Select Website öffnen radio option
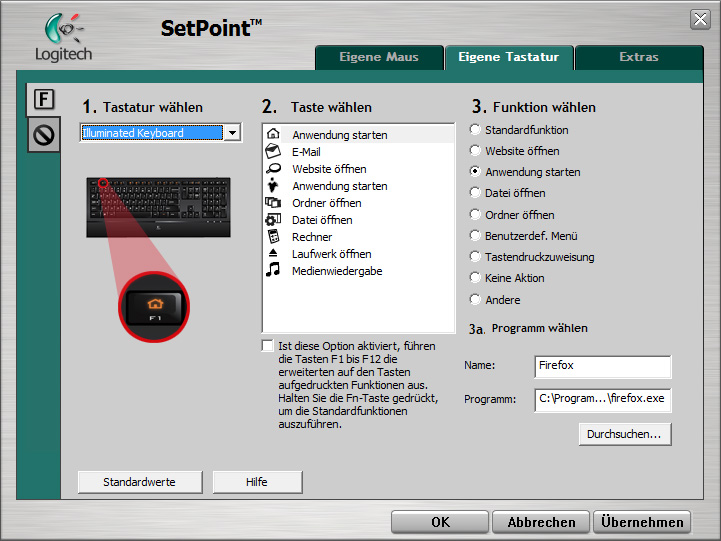Screen dimensions: 721x541 click(x=475, y=150)
